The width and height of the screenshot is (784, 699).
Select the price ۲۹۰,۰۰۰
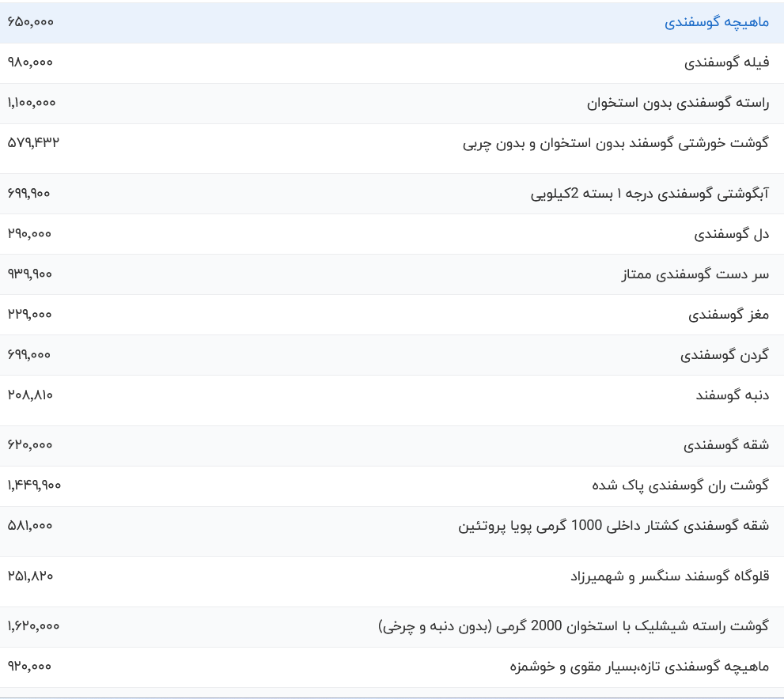point(29,234)
